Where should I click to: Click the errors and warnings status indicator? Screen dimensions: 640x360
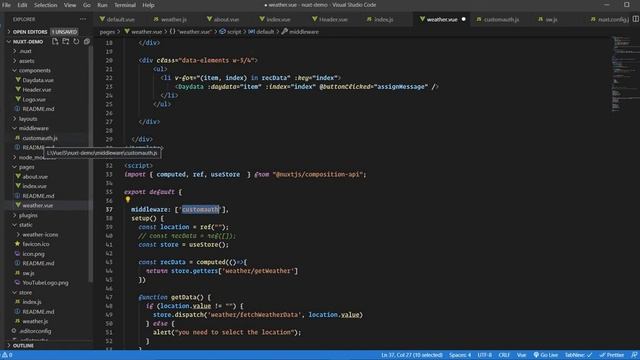(7, 355)
